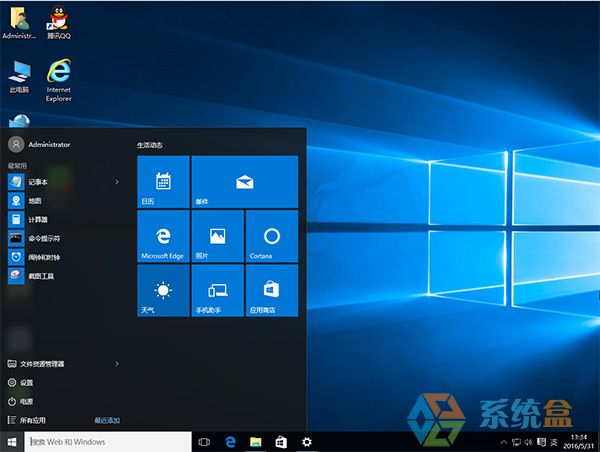Open the Weather (天气) tile
The width and height of the screenshot is (600, 452).
[x=163, y=291]
